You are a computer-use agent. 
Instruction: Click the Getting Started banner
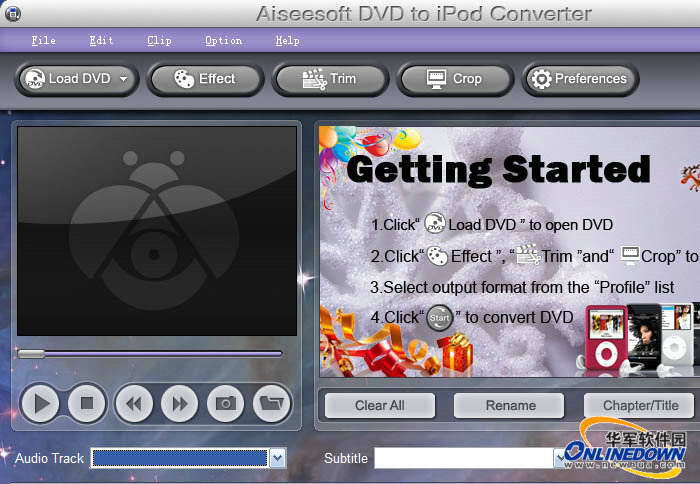tap(509, 252)
